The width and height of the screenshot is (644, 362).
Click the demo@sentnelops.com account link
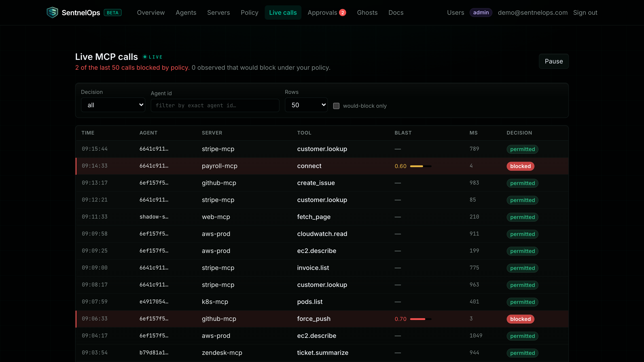tap(533, 13)
